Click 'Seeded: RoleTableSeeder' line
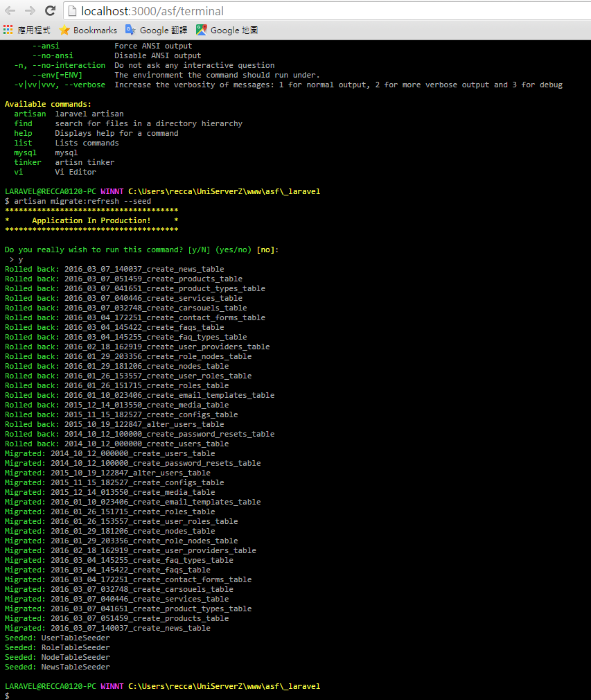The width and height of the screenshot is (591, 700). tap(57, 648)
